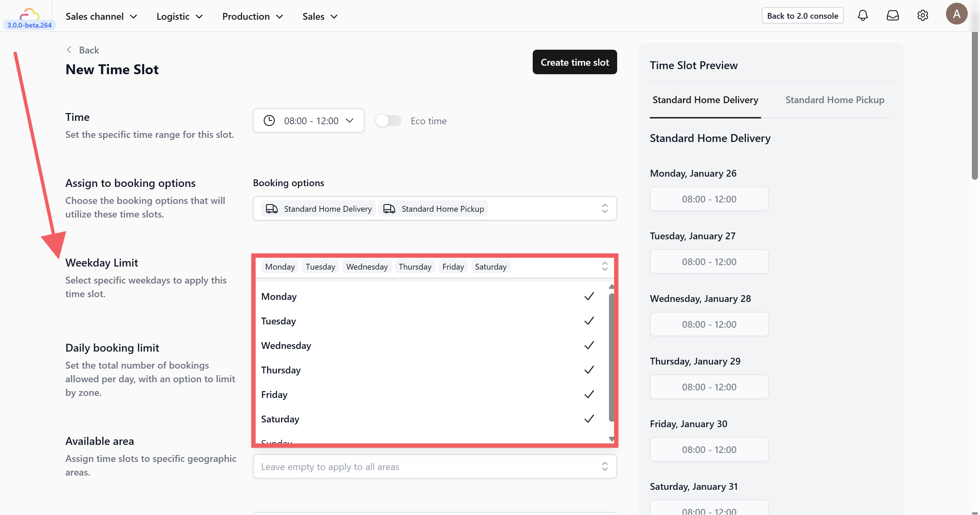Expand the Booking options selector arrows
Image resolution: width=980 pixels, height=515 pixels.
pyautogui.click(x=604, y=208)
